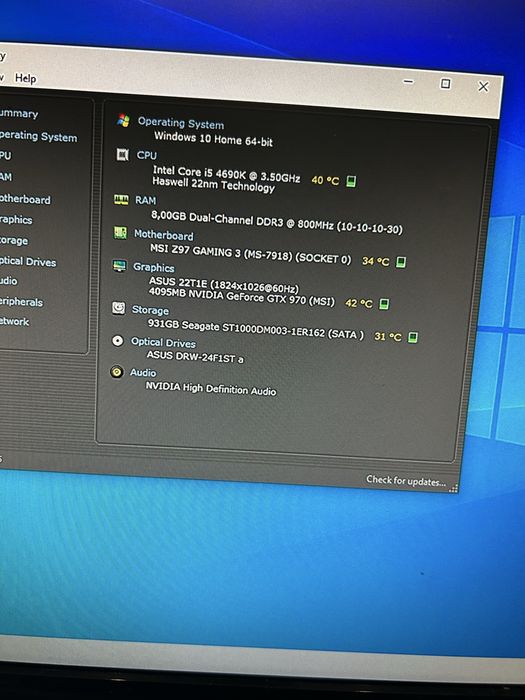Select Operating System in the sidebar
Image resolution: width=525 pixels, height=700 pixels.
(38, 136)
